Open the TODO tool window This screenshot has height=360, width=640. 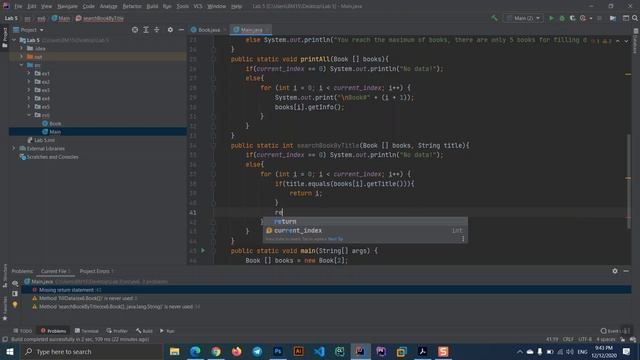pyautogui.click(x=22, y=331)
